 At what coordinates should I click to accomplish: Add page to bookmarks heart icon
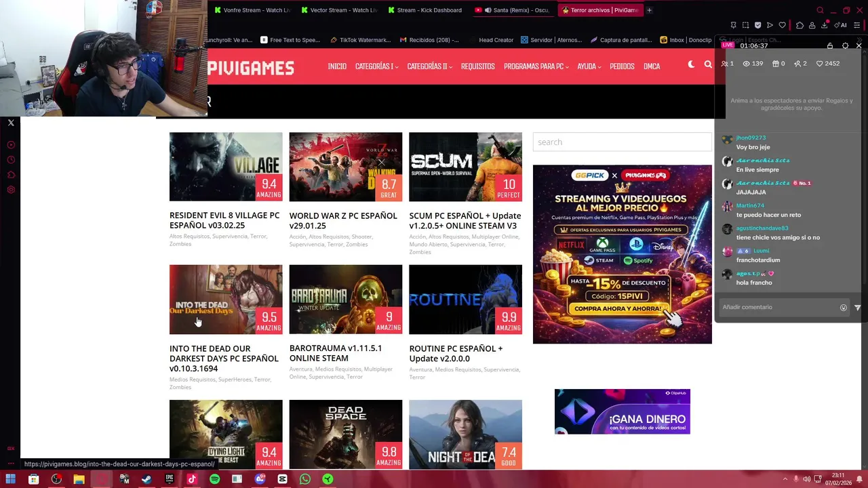[782, 25]
